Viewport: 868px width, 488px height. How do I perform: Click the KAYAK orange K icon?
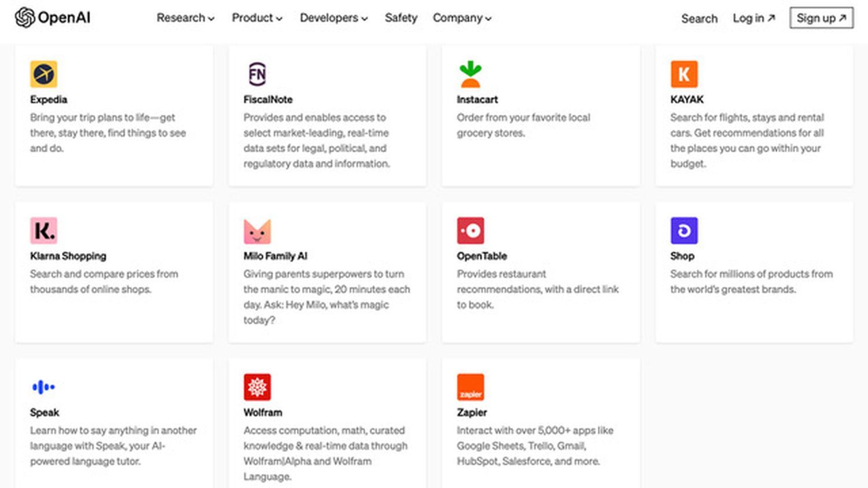click(x=684, y=74)
